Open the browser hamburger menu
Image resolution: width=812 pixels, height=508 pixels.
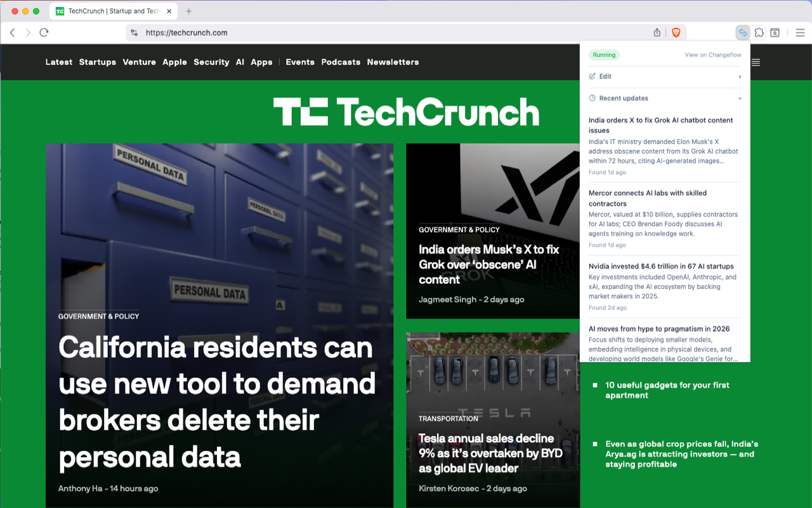[x=799, y=32]
